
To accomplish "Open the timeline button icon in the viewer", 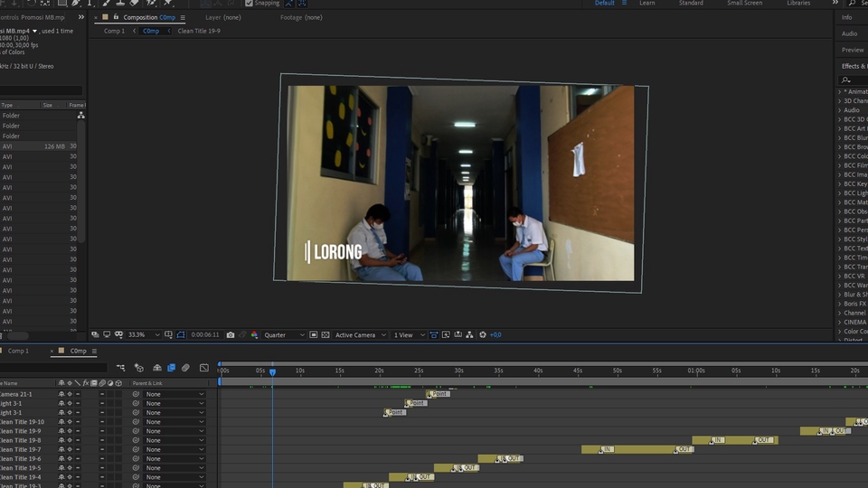I will tap(458, 334).
